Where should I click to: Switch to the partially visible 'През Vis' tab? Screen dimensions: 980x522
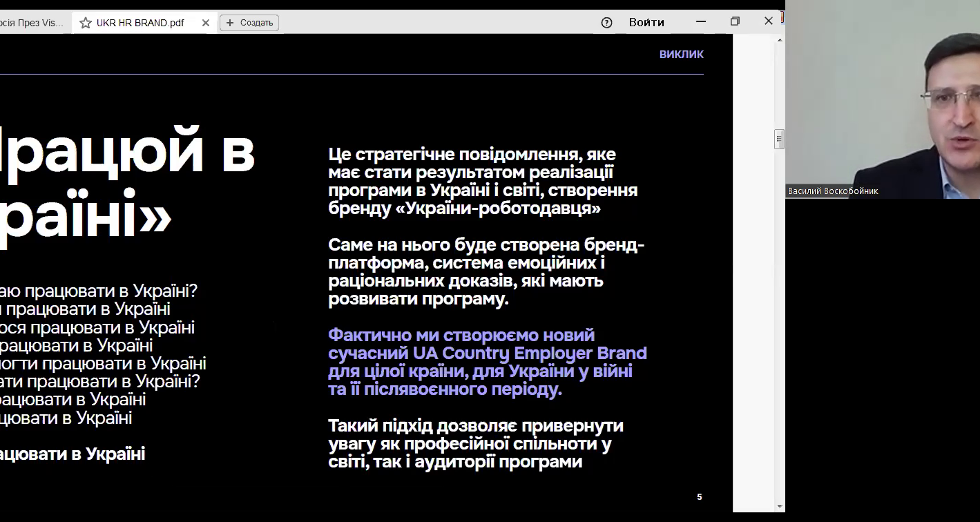click(32, 23)
